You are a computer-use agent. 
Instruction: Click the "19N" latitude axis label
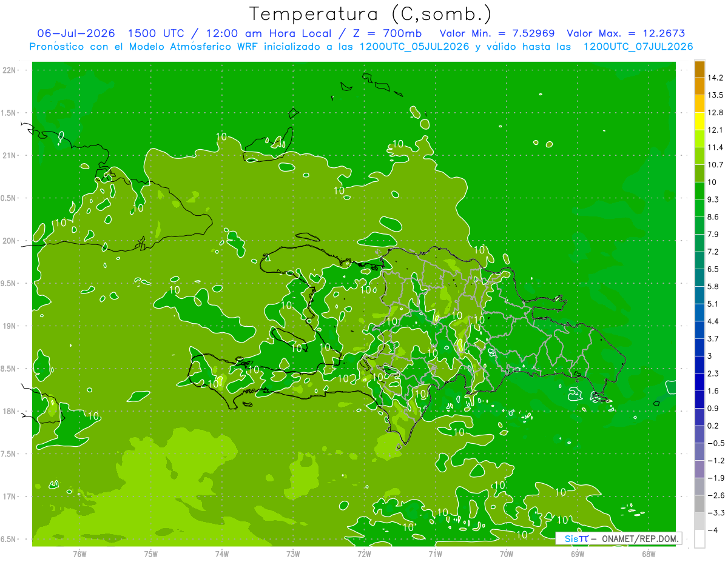click(x=8, y=326)
